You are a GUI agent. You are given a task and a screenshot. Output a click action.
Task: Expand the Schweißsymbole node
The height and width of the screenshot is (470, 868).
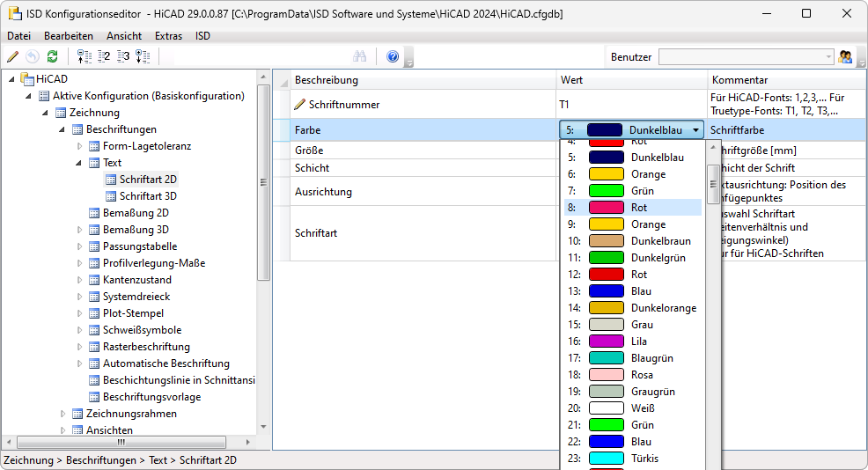[79, 330]
